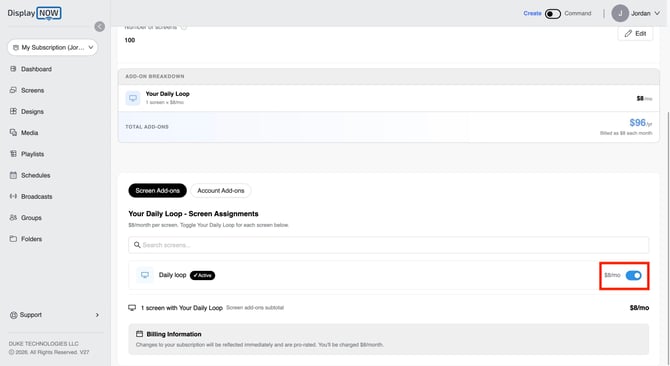
Task: Open the My Subscription dropdown
Action: click(x=53, y=47)
